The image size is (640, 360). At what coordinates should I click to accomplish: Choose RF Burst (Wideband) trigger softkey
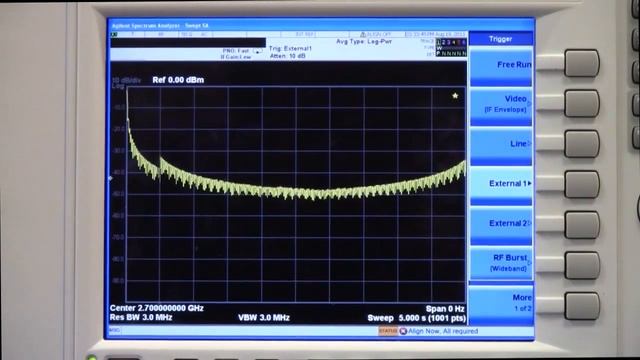point(501,263)
